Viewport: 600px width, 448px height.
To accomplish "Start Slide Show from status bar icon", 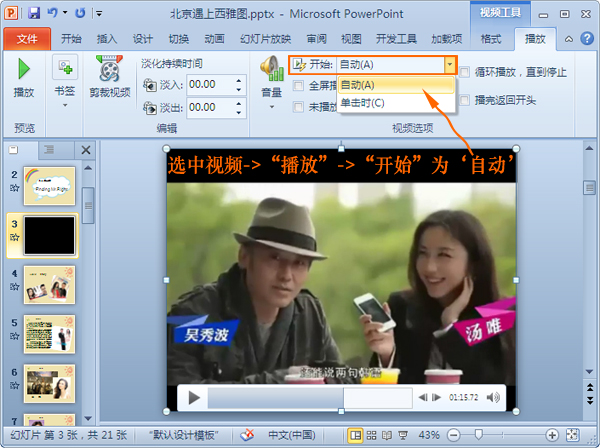I will coord(403,435).
